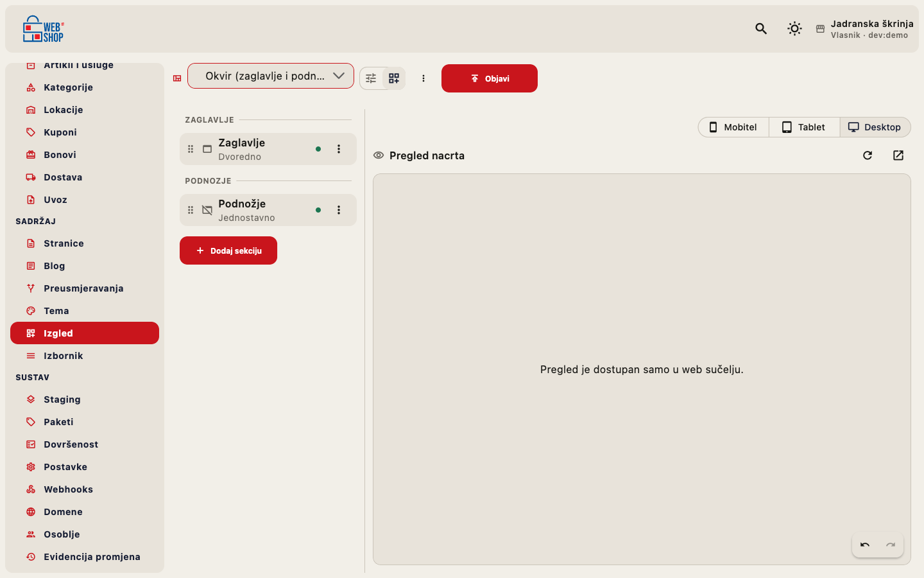Open the Podnožje section options menu
The width and height of the screenshot is (924, 578).
click(x=339, y=210)
